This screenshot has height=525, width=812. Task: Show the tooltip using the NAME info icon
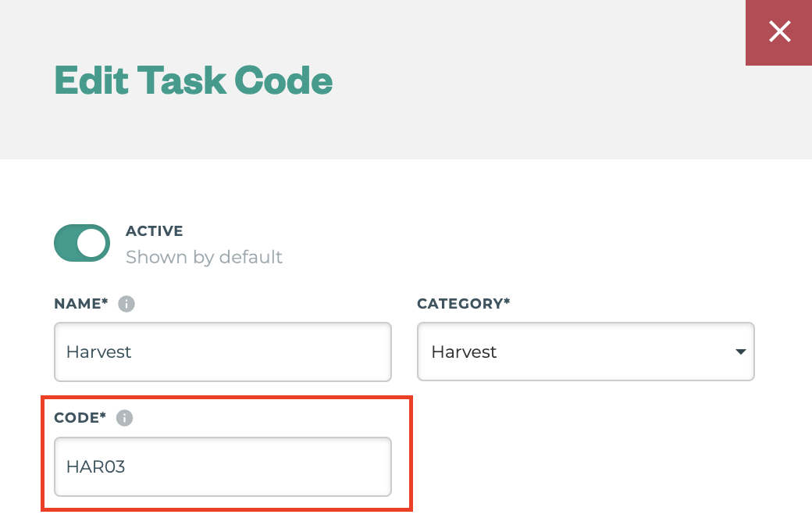coord(126,303)
